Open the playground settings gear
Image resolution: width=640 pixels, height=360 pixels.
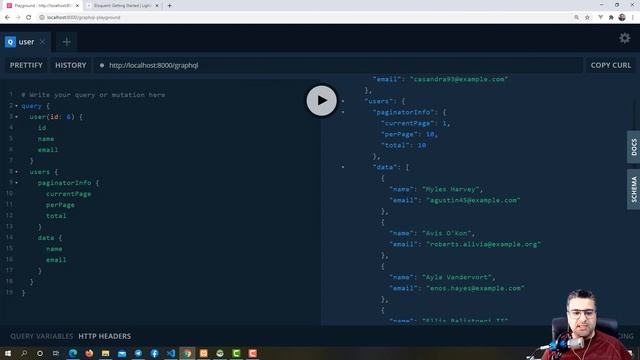point(624,38)
